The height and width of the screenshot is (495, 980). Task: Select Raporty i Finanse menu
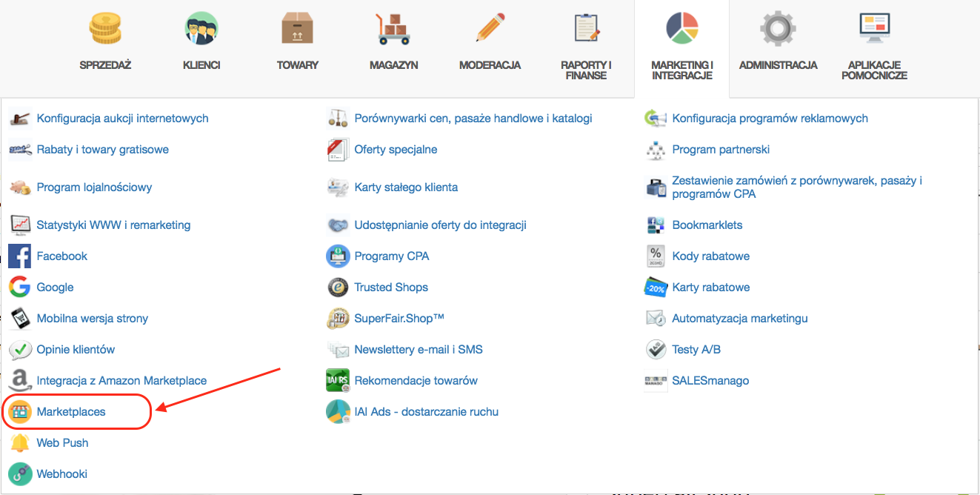coord(586,44)
